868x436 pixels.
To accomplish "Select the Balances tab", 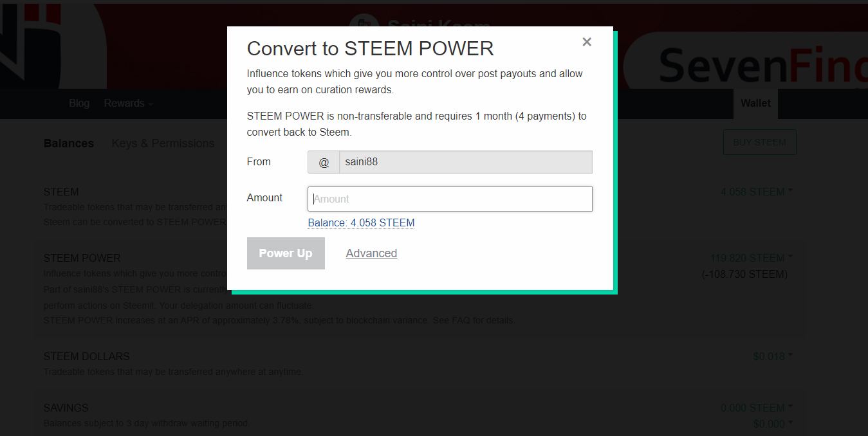I will pyautogui.click(x=69, y=143).
